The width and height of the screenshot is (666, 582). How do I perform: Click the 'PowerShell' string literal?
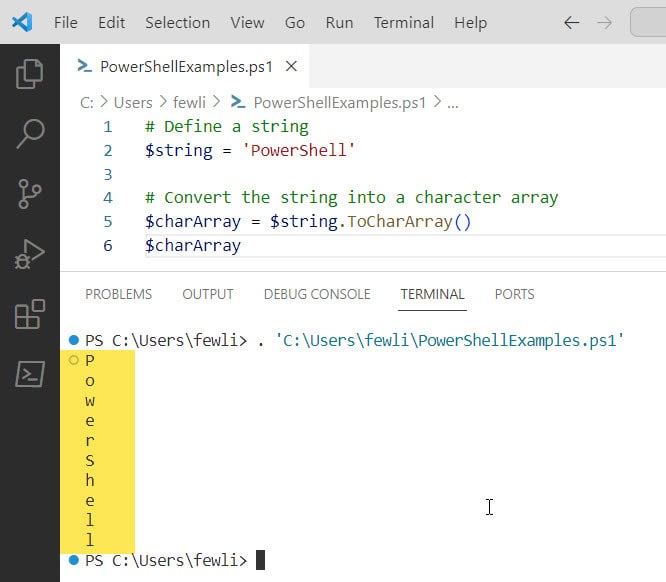pyautogui.click(x=298, y=150)
